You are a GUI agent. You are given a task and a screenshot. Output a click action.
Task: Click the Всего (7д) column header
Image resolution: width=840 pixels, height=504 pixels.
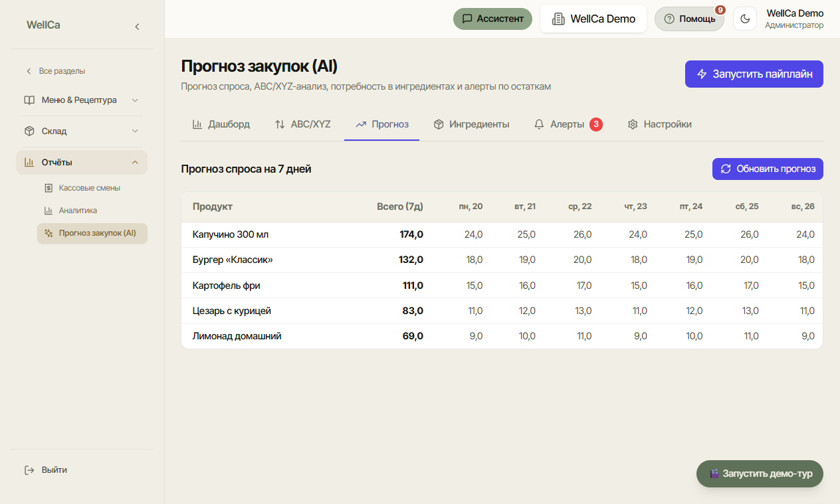pos(400,207)
